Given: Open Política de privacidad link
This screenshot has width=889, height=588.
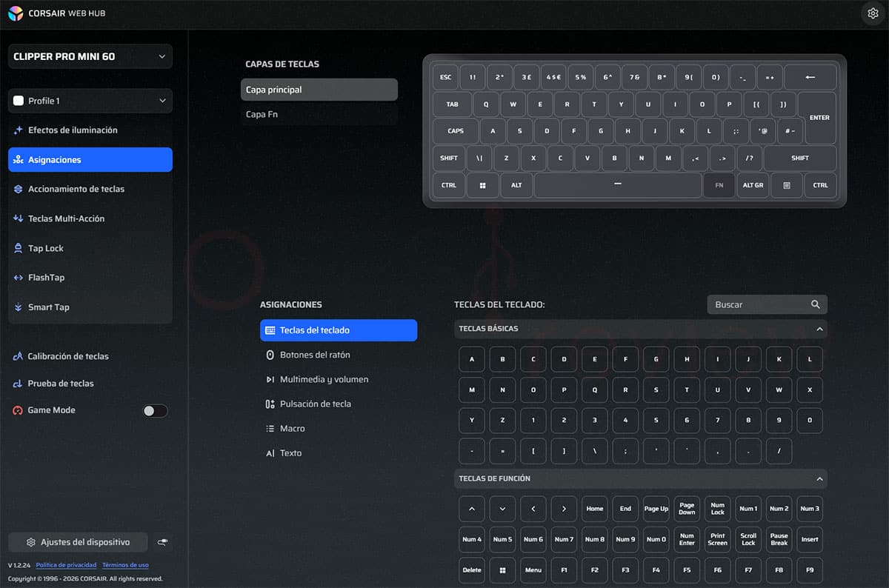Looking at the screenshot, I should pos(66,565).
